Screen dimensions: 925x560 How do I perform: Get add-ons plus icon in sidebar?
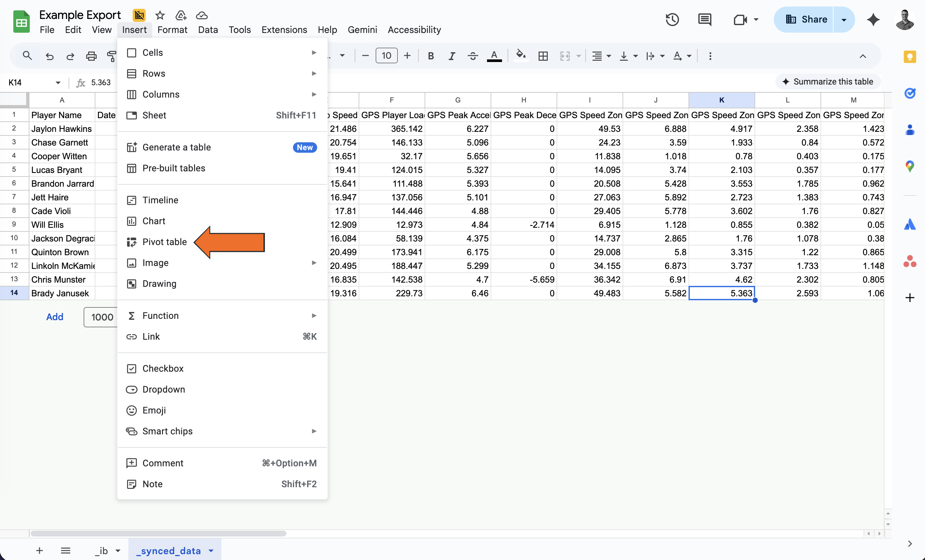coord(910,298)
